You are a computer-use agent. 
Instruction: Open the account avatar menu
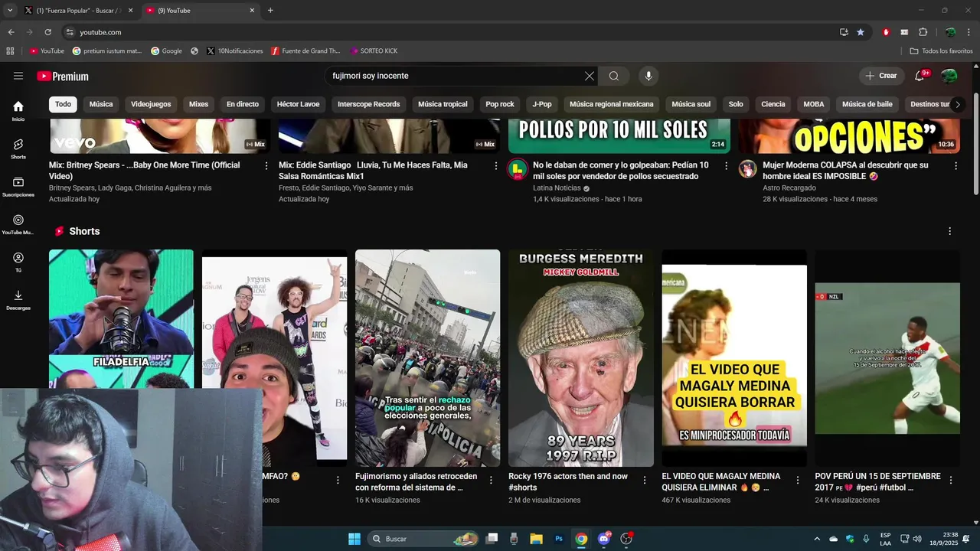(x=949, y=76)
